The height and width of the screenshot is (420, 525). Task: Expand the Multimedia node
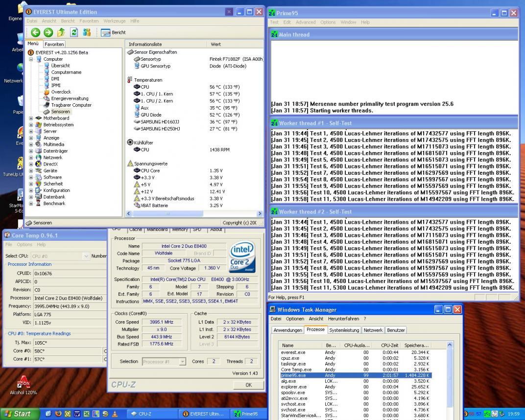coord(31,144)
